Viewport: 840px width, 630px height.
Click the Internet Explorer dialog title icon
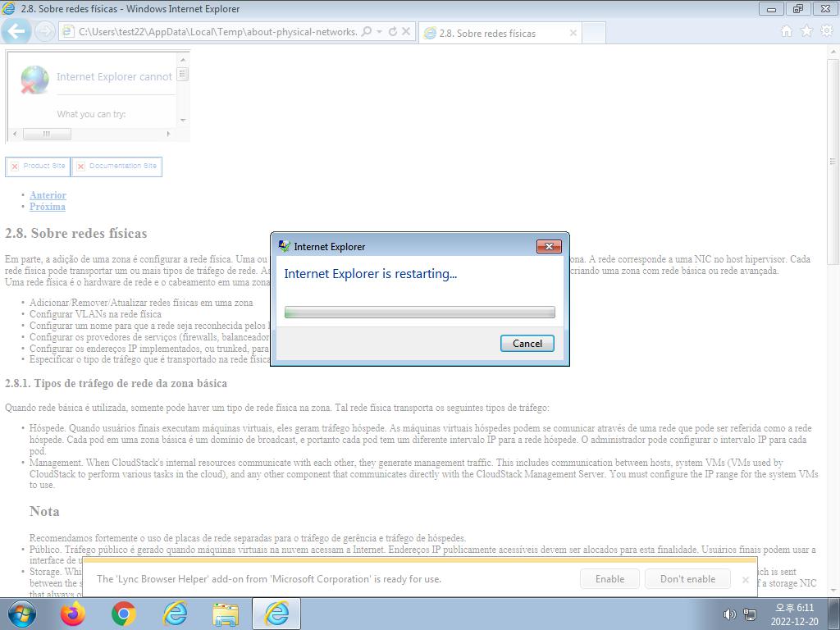click(x=284, y=246)
